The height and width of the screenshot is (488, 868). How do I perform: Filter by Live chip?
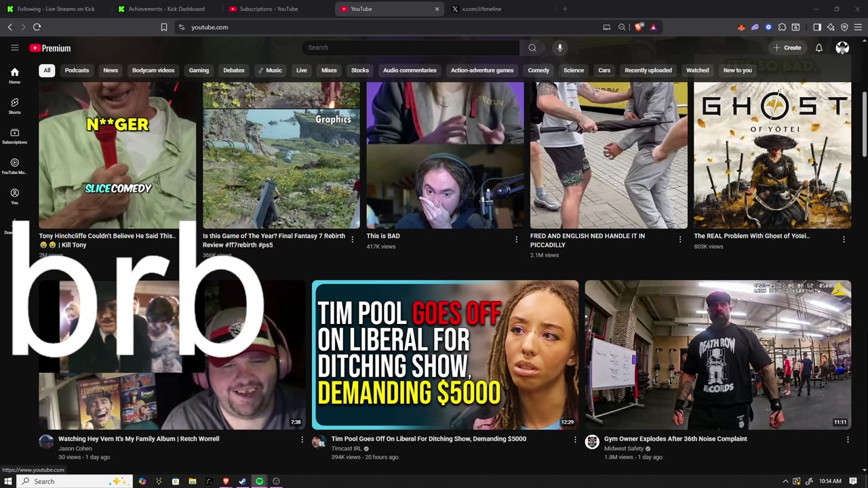pyautogui.click(x=302, y=70)
